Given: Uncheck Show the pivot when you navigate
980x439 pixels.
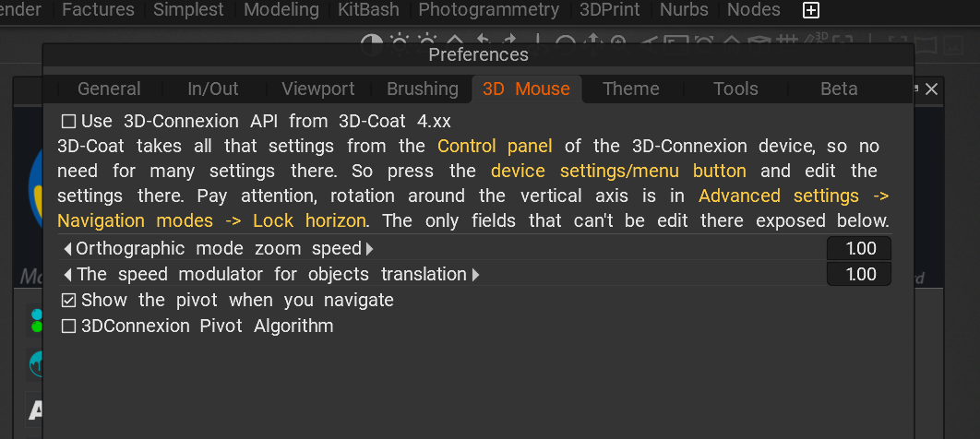Looking at the screenshot, I should click(x=68, y=301).
